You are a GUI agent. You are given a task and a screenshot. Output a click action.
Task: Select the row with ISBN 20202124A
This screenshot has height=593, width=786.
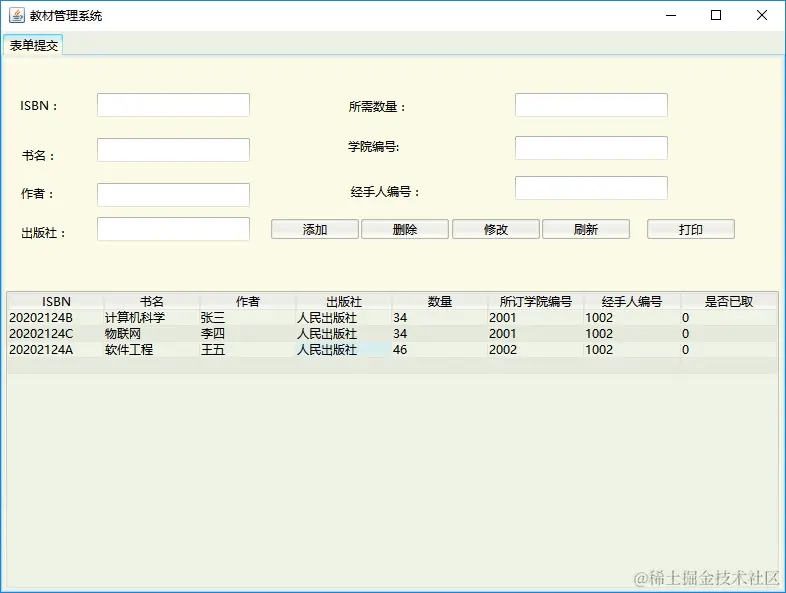pyautogui.click(x=392, y=350)
